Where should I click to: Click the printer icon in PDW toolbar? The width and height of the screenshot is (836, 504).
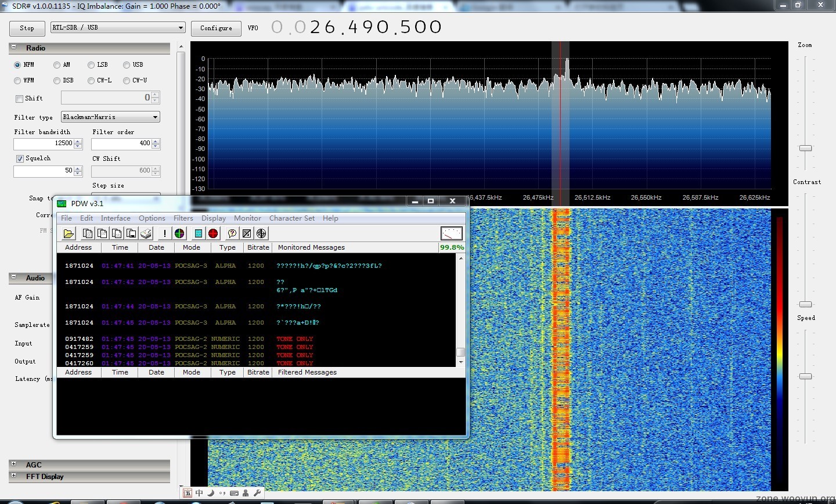click(146, 233)
